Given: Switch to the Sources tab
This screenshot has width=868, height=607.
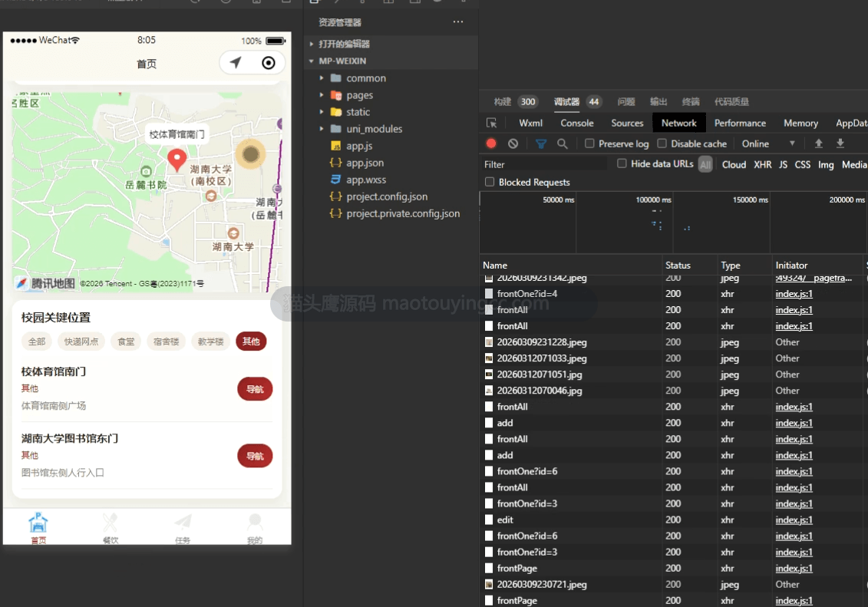Looking at the screenshot, I should click(627, 123).
